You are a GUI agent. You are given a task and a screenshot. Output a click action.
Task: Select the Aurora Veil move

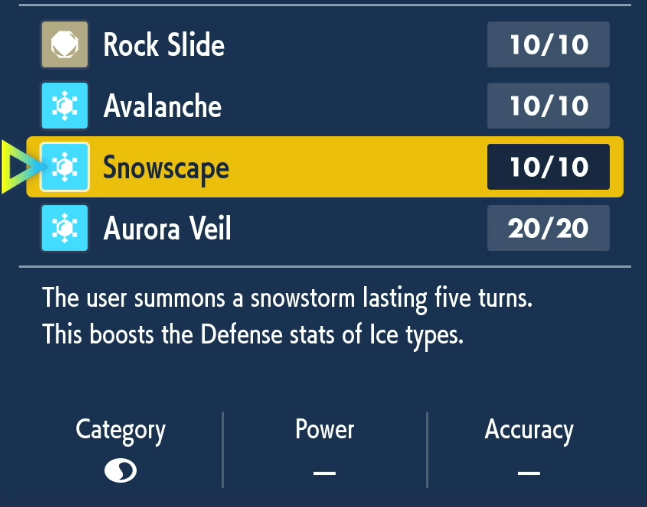pyautogui.click(x=167, y=228)
